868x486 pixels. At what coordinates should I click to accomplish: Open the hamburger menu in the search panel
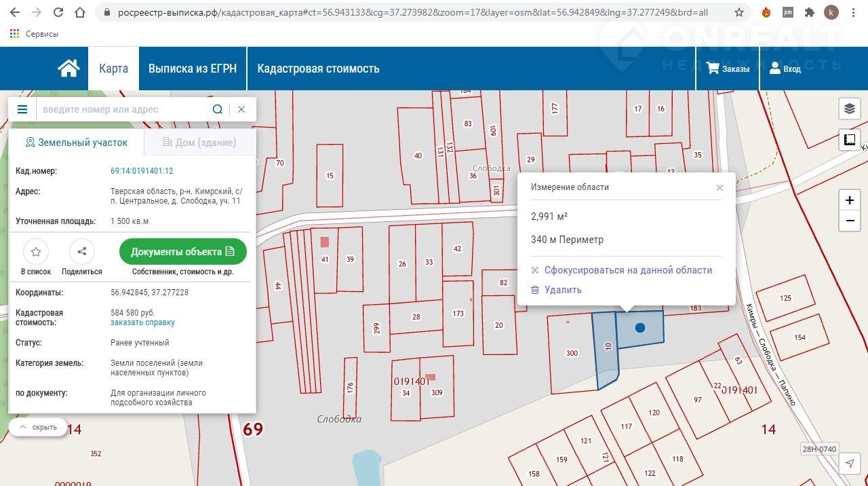coord(22,109)
